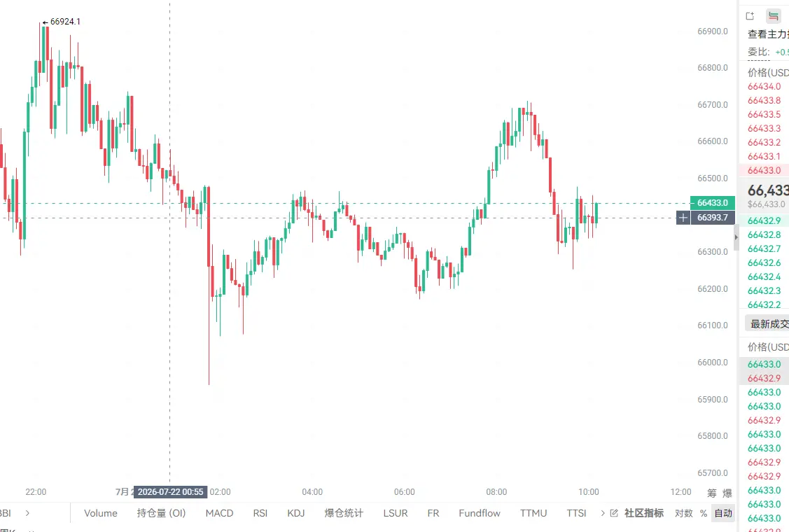
Task: Click the pop-out window icon above the order book
Action: [x=750, y=16]
